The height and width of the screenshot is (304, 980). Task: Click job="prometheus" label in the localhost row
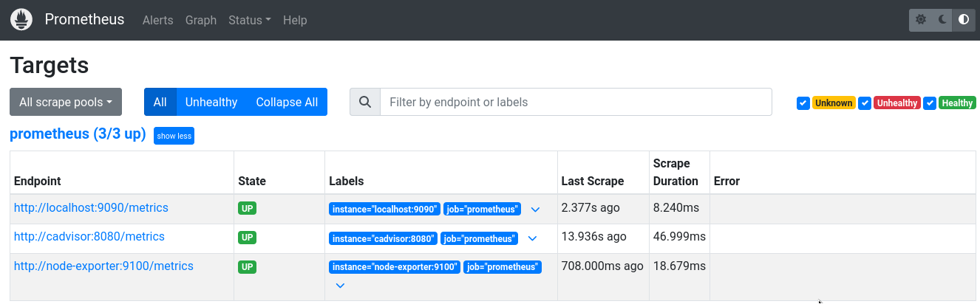click(483, 210)
